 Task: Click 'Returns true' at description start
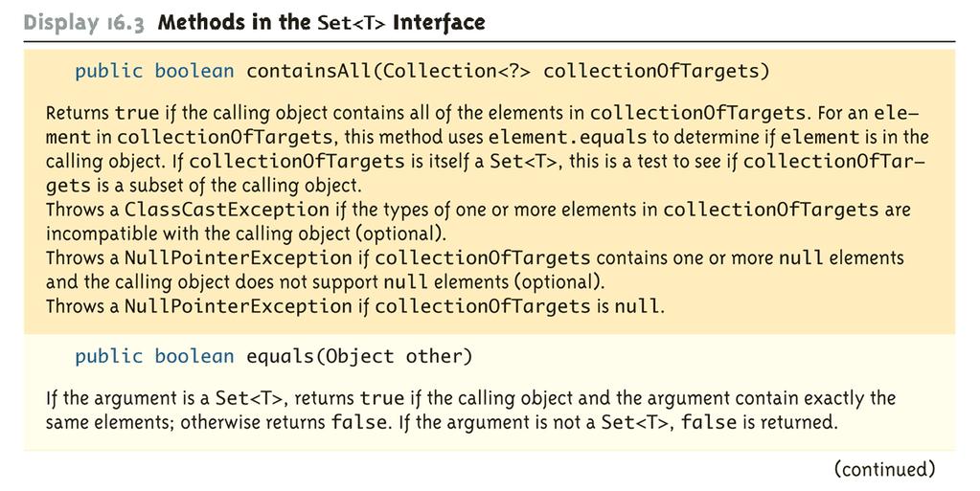pos(102,113)
